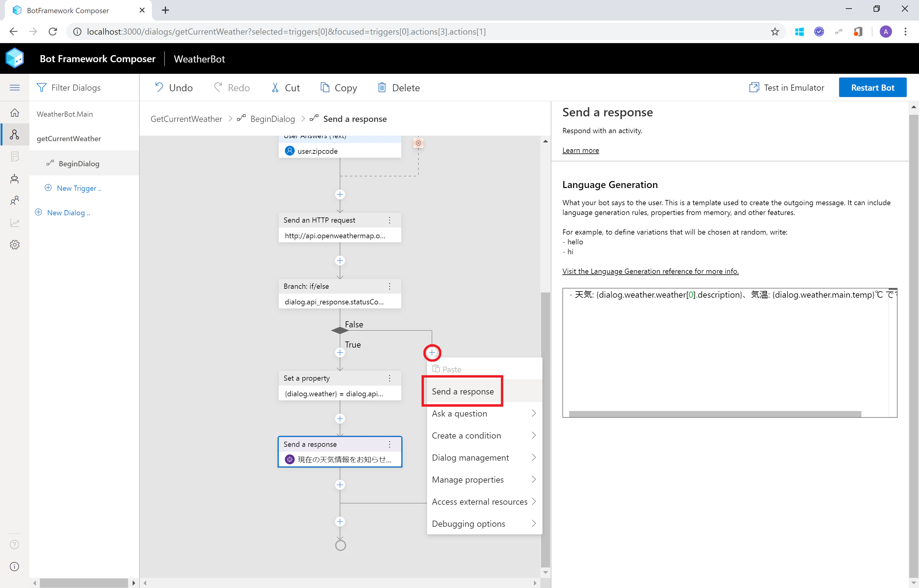Click Test in Emulator
This screenshot has height=588, width=919.
click(787, 88)
